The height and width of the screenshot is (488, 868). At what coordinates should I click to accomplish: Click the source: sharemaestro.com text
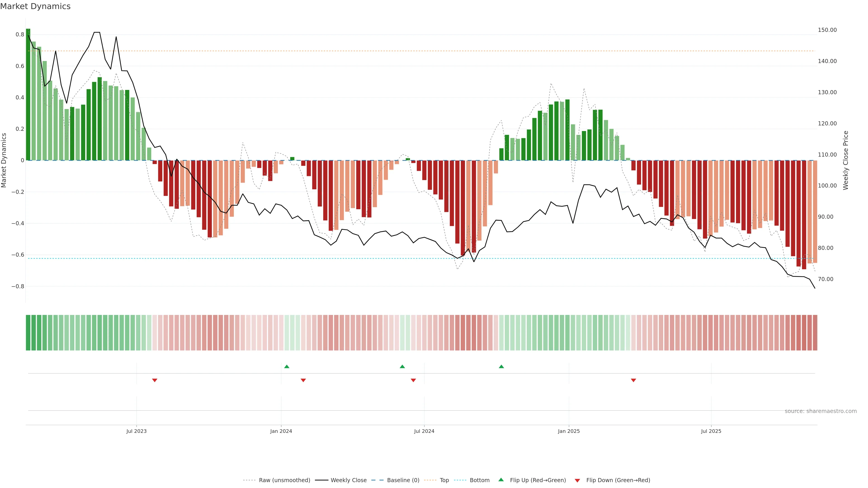pyautogui.click(x=821, y=411)
